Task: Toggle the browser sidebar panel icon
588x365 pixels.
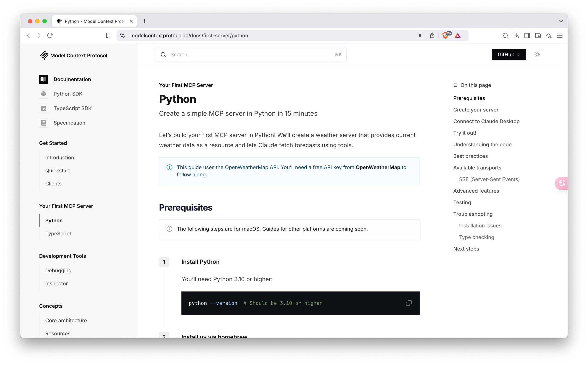Action: [527, 35]
